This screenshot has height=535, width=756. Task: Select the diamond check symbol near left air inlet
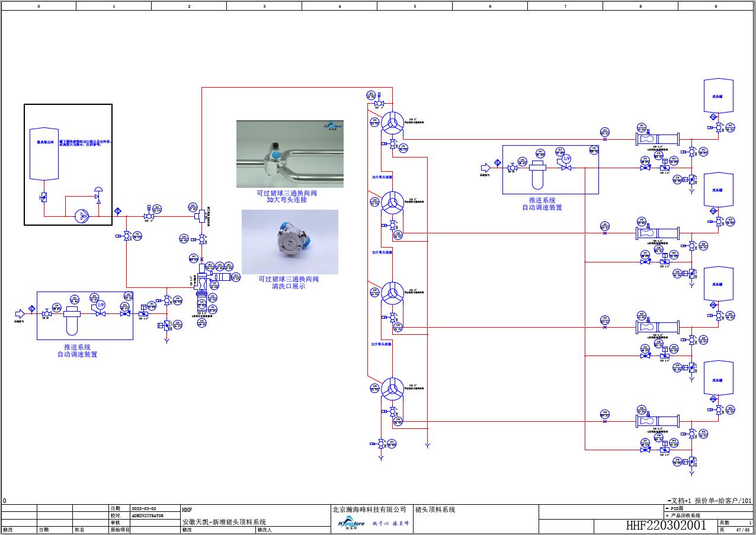31,309
